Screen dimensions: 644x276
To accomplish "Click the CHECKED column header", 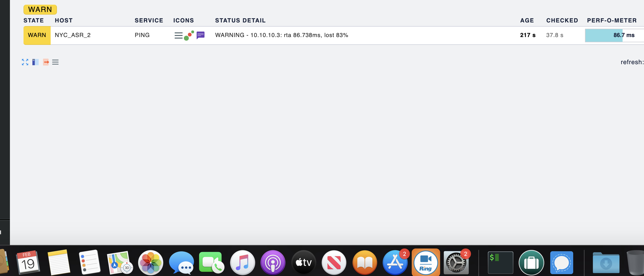I will 562,21.
